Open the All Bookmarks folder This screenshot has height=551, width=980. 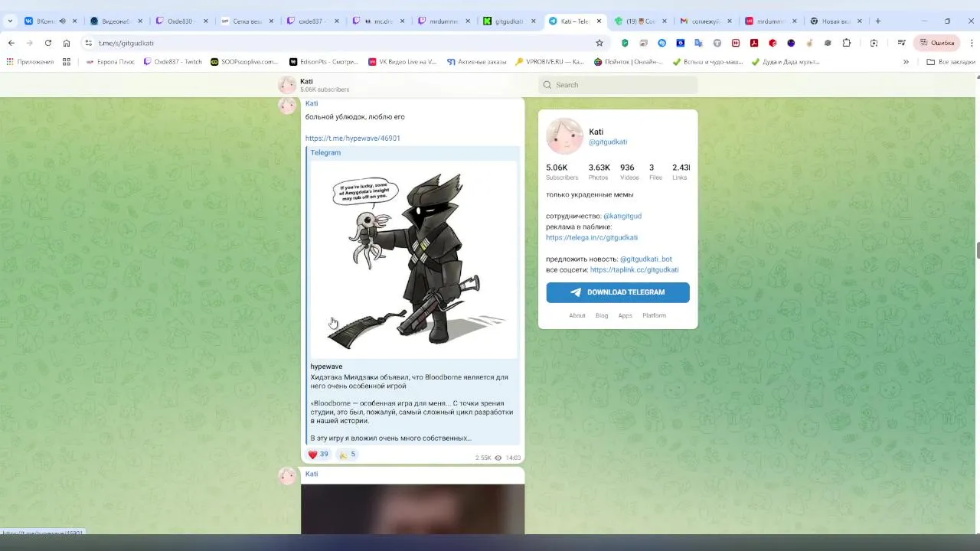pos(950,61)
